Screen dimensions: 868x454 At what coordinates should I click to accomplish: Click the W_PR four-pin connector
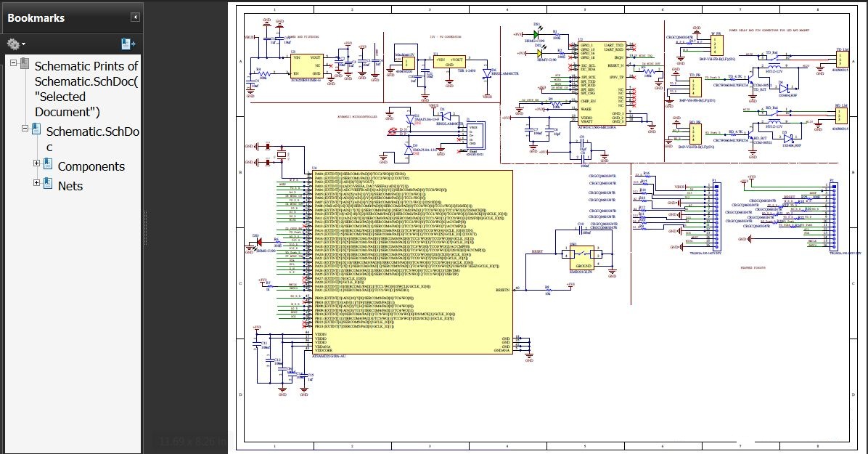pyautogui.click(x=717, y=46)
